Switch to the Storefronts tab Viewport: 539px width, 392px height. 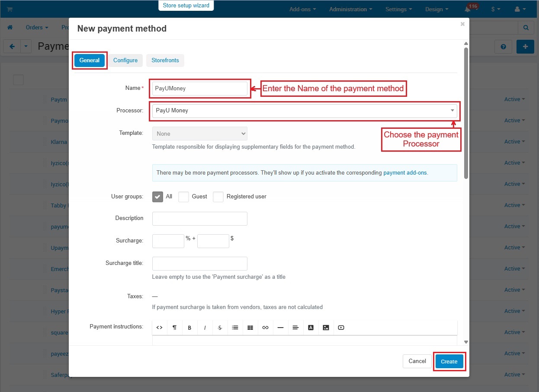point(165,61)
